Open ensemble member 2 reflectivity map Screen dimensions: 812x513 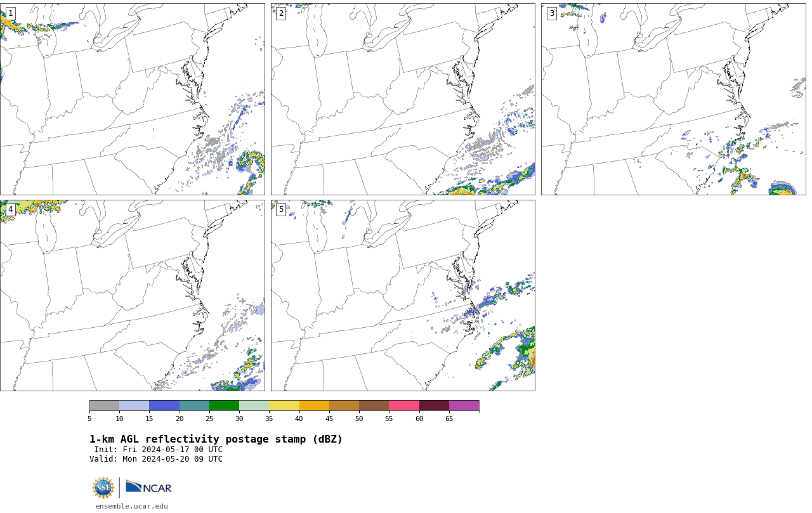coord(403,99)
